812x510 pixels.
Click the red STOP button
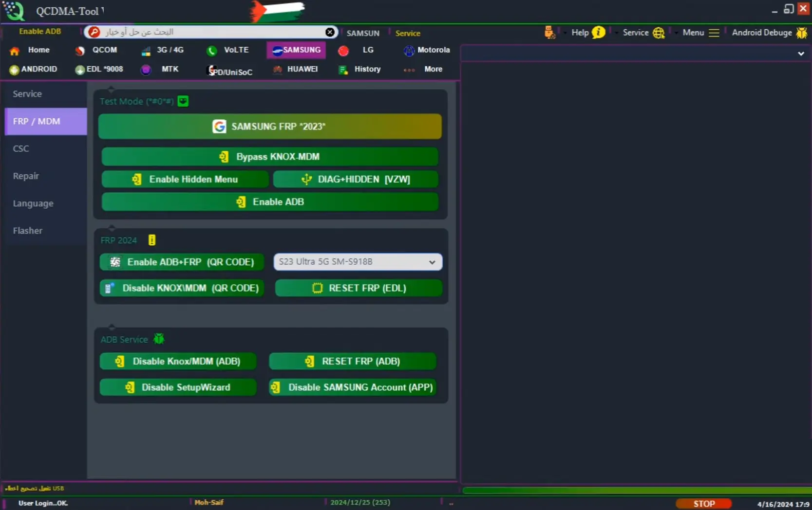tap(704, 504)
